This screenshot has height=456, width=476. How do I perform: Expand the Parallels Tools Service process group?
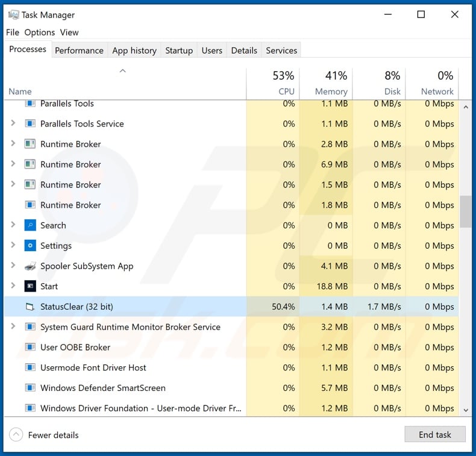[x=13, y=123]
